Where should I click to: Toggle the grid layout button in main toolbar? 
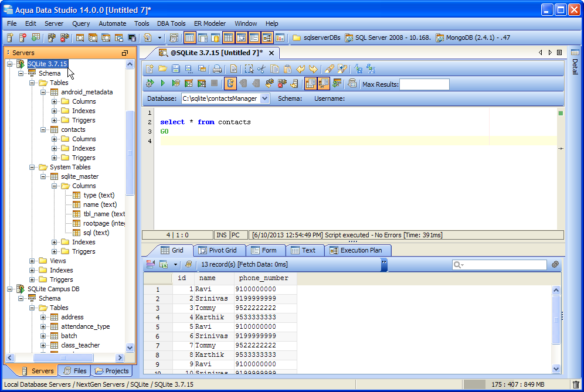pos(228,38)
